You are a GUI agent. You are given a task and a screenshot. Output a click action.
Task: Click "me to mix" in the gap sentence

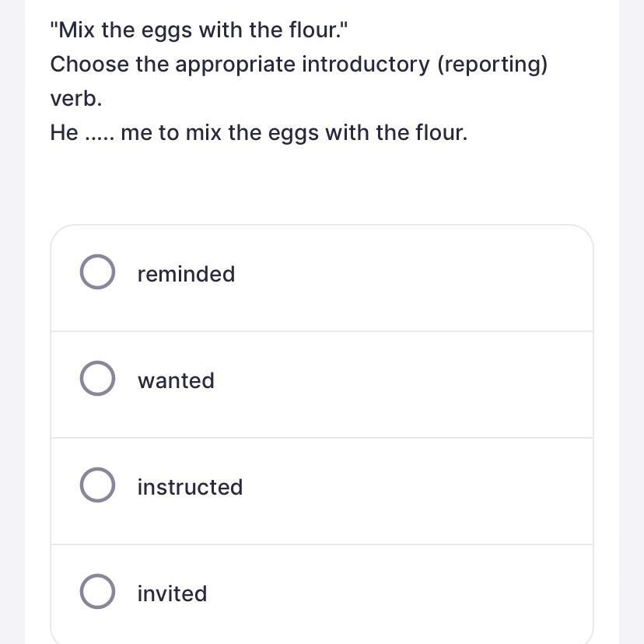pos(171,133)
